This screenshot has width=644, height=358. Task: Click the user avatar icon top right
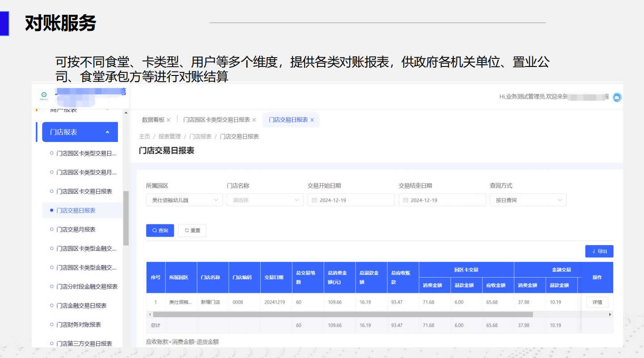(617, 97)
